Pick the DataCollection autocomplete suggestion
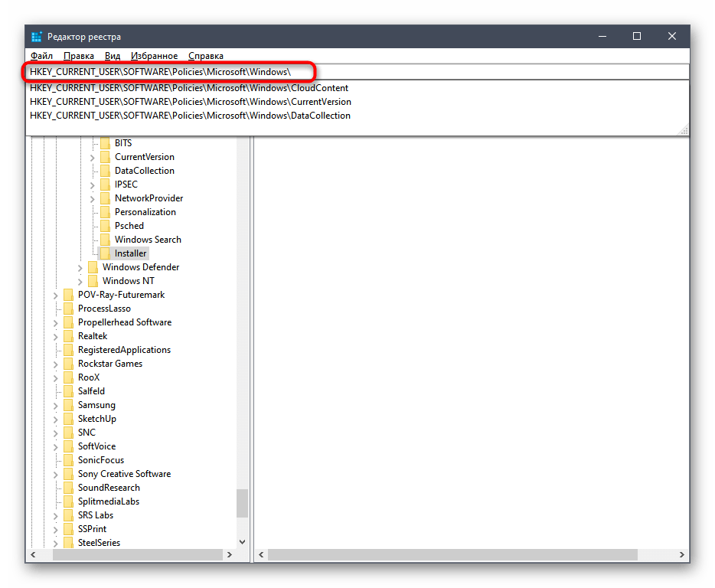Image resolution: width=715 pixels, height=588 pixels. (190, 116)
